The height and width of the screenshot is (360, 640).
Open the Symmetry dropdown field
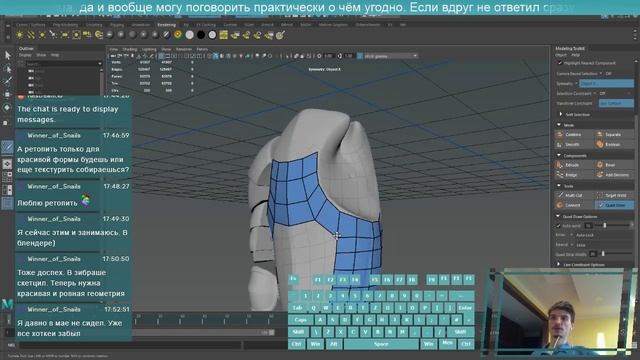[606, 84]
